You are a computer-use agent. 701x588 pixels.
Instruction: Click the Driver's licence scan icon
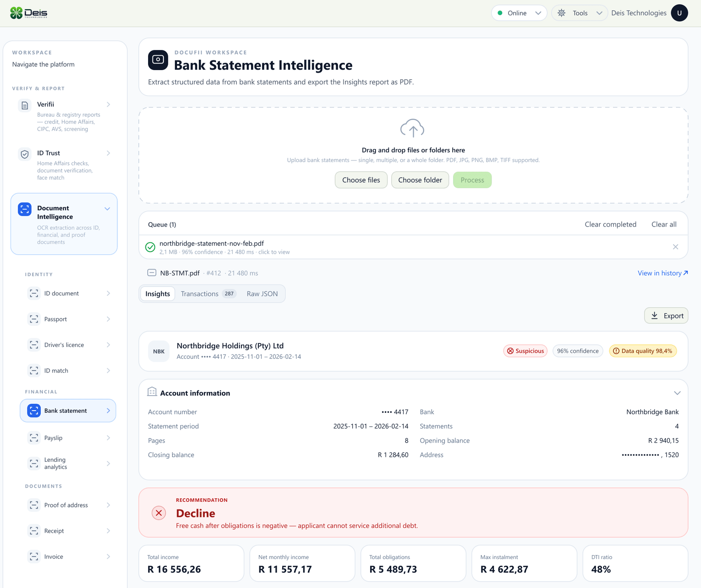click(34, 345)
